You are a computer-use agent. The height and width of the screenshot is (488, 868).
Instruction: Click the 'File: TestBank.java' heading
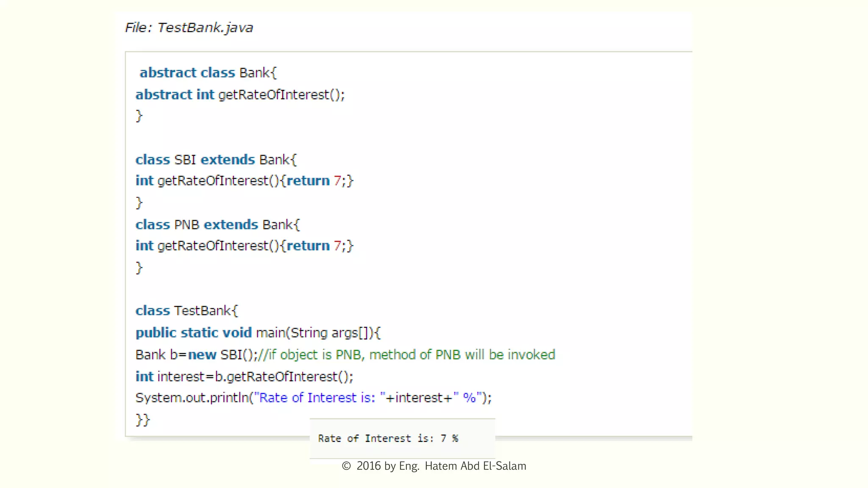tap(189, 28)
